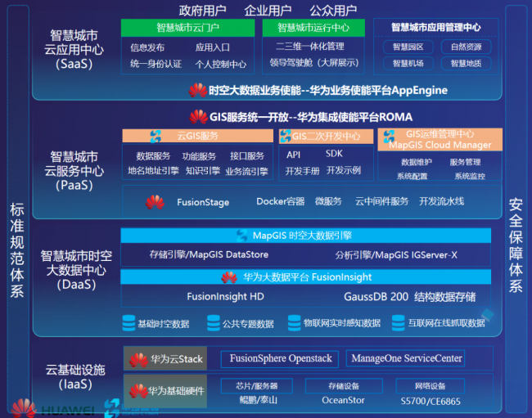Click the database icon beside 物联网实时感知数据
Image resolution: width=532 pixels, height=418 pixels.
pos(293,323)
